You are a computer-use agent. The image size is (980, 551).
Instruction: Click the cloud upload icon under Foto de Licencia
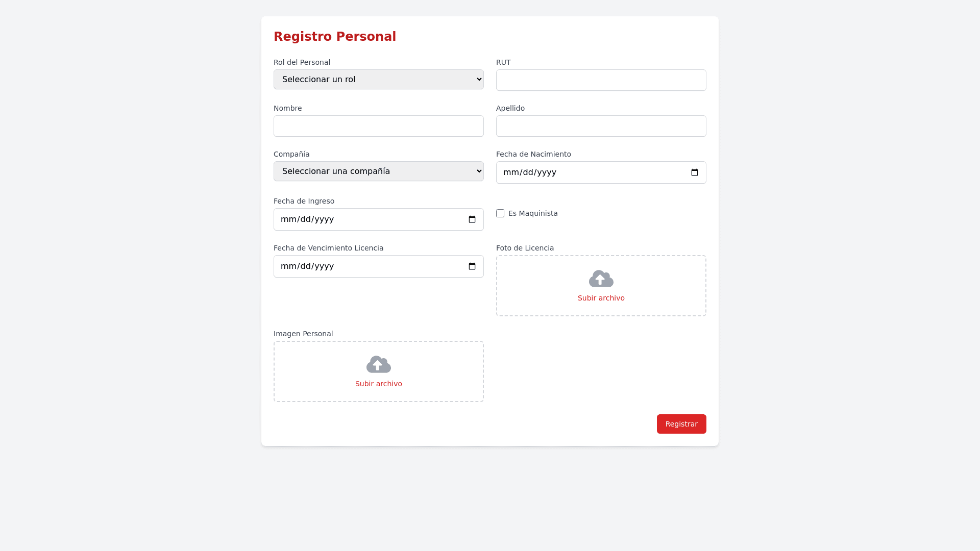[601, 279]
